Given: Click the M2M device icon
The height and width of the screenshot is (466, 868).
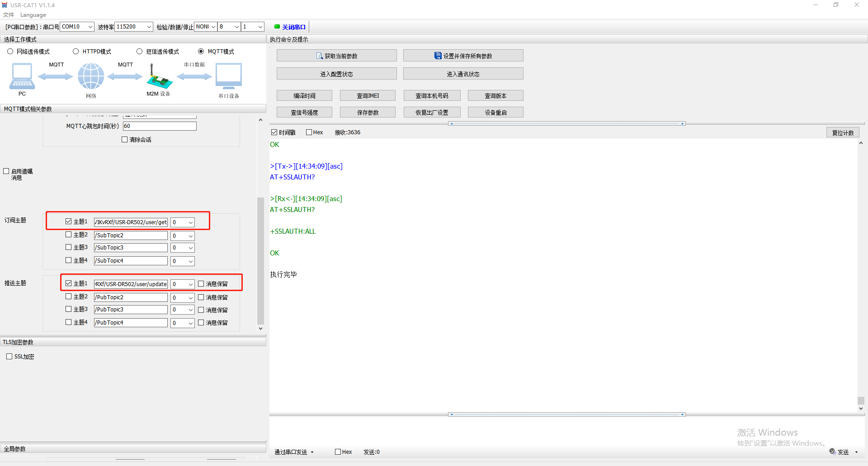Looking at the screenshot, I should [x=159, y=78].
